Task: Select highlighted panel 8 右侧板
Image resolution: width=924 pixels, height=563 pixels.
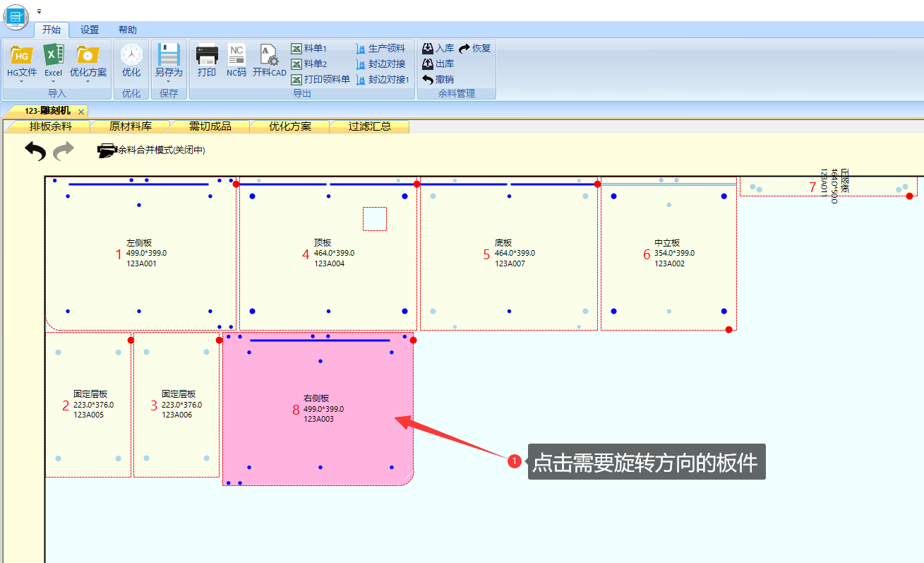Action: (318, 409)
